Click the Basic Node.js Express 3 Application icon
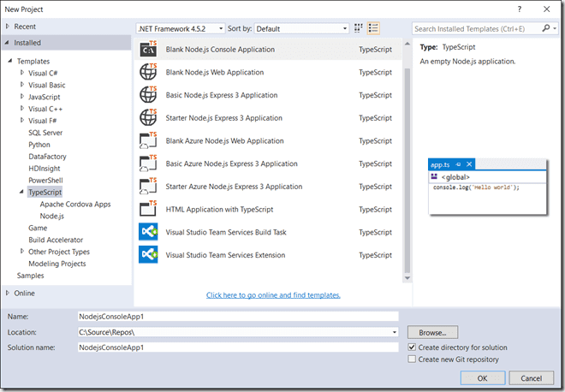Image resolution: width=565 pixels, height=392 pixels. pyautogui.click(x=148, y=95)
